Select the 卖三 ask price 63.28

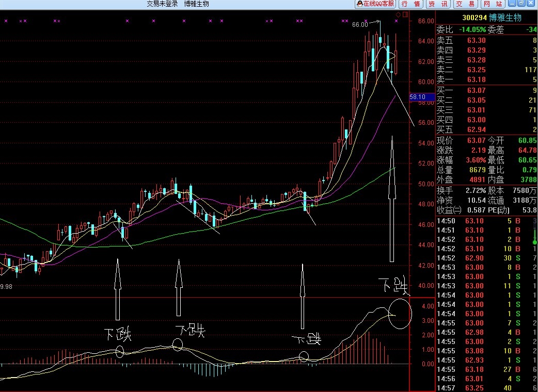coord(476,60)
